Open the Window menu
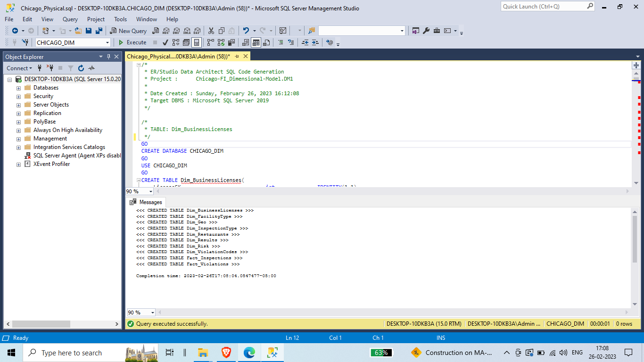Viewport: 644px width, 362px height. 147,19
